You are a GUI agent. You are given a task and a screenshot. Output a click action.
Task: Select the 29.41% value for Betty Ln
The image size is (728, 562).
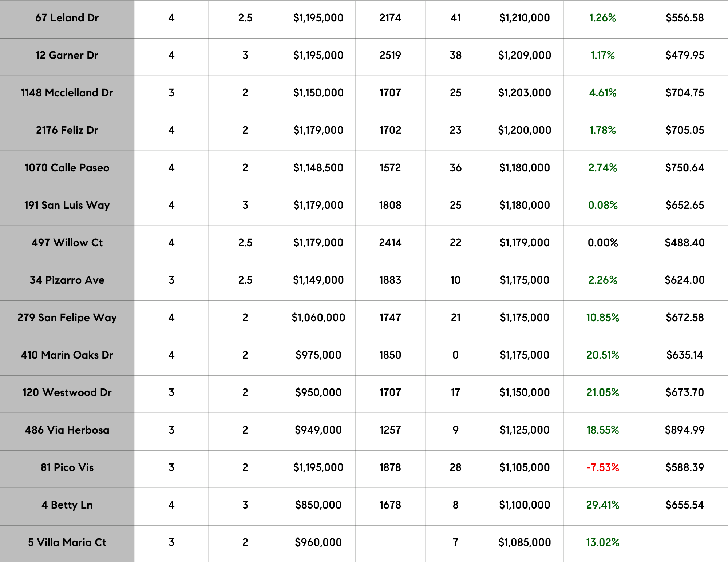[602, 505]
